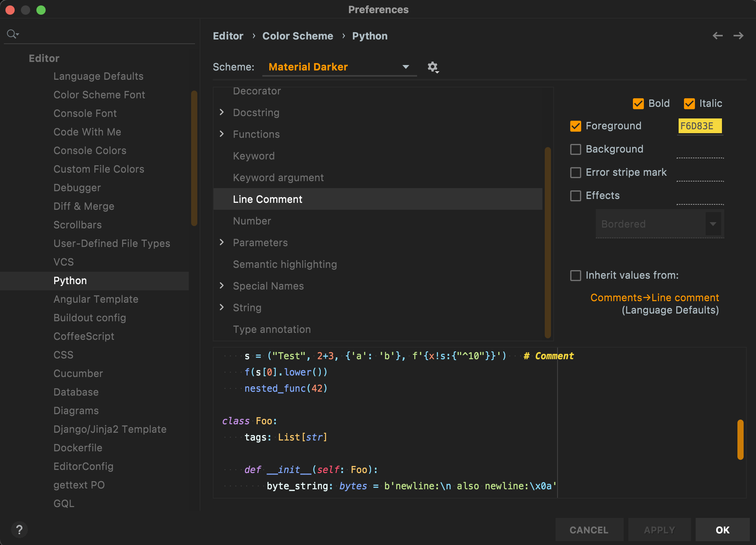756x545 pixels.
Task: Select Database in the sidebar
Action: click(x=76, y=392)
